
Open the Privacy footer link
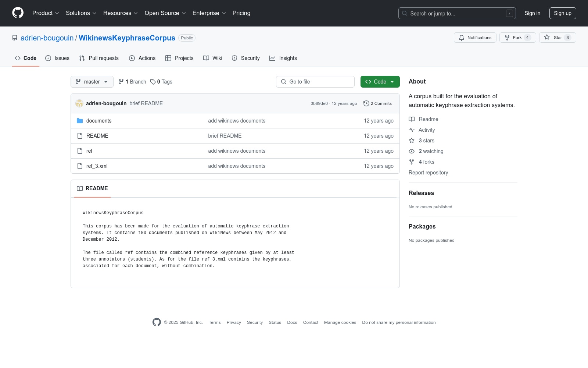(234, 322)
